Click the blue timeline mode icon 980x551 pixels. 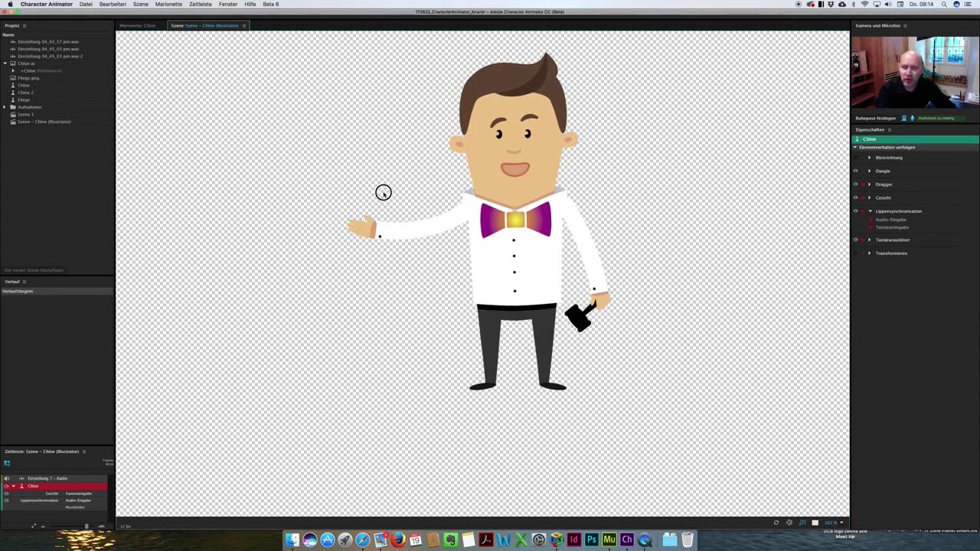click(x=7, y=463)
